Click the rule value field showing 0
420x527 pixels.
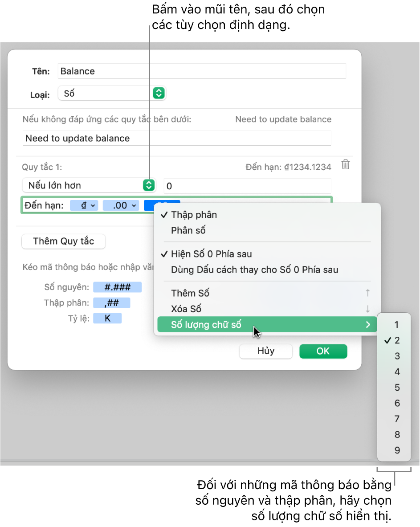(x=247, y=186)
